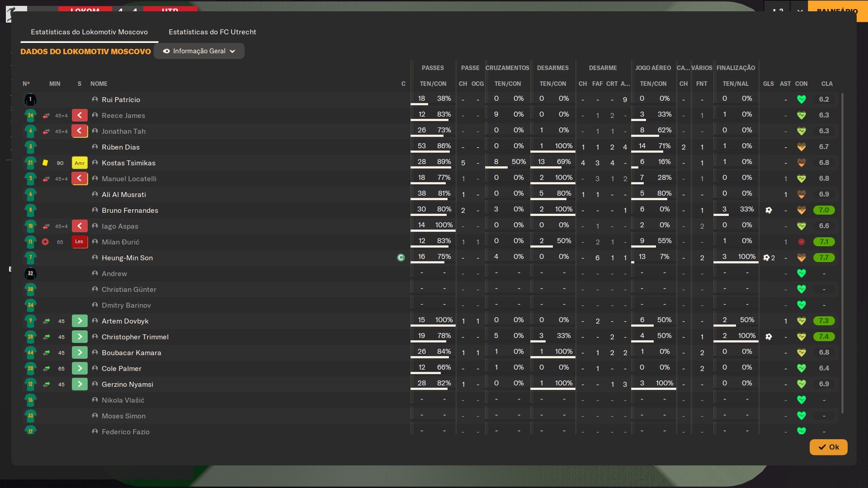
Task: Click Andrew's number 32 goalkeeper shirt icon
Action: [x=30, y=273]
